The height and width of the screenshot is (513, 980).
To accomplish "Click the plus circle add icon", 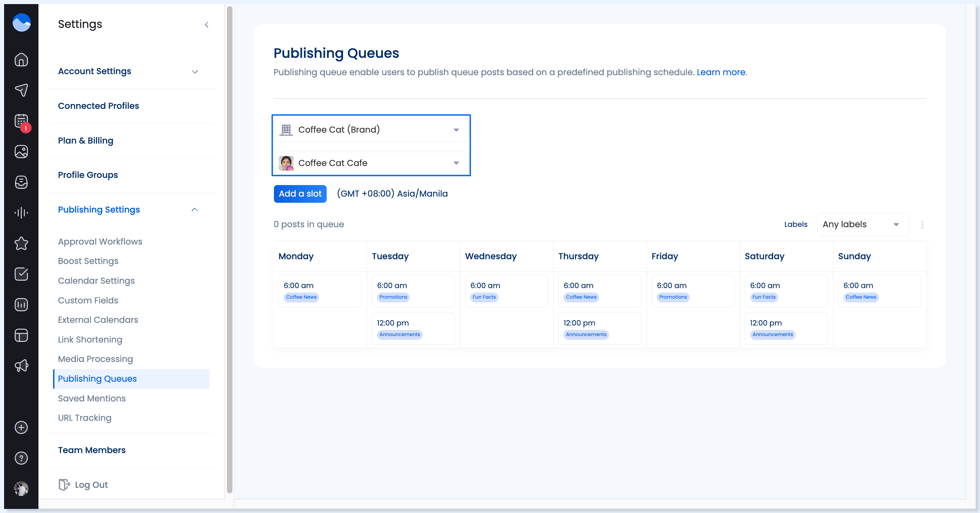I will pos(21,427).
